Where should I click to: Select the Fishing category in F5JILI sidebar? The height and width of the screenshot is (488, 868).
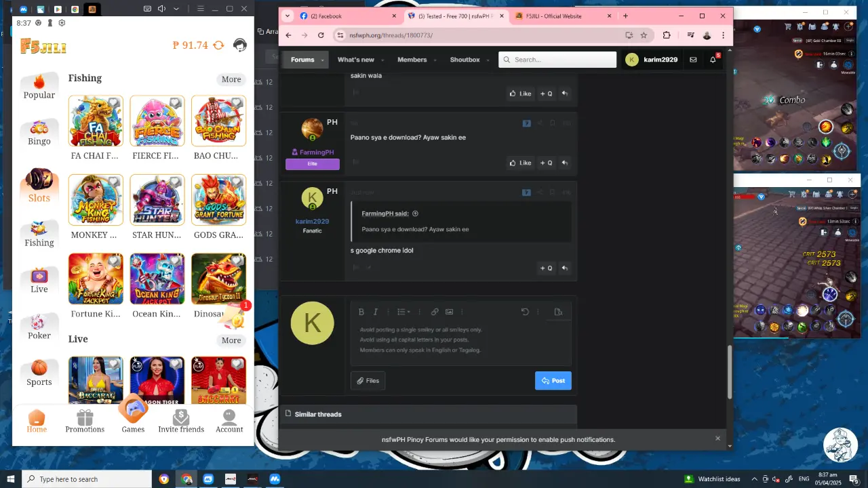[39, 235]
